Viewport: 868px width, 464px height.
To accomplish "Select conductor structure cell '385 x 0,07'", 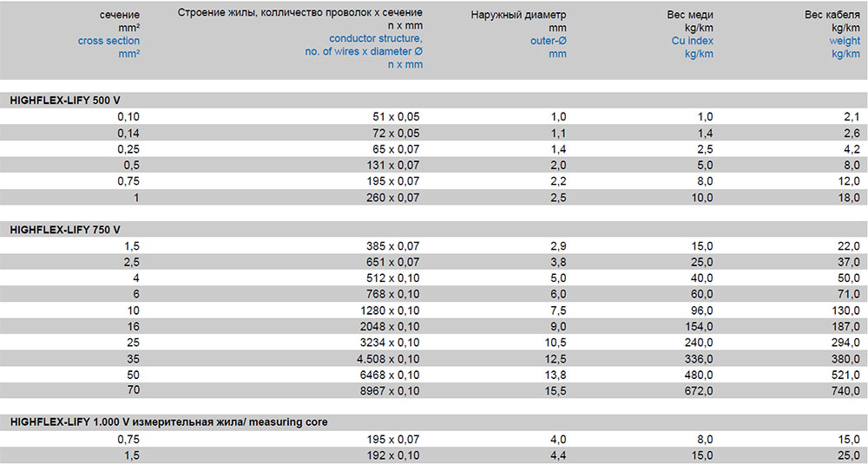I will 393,246.
